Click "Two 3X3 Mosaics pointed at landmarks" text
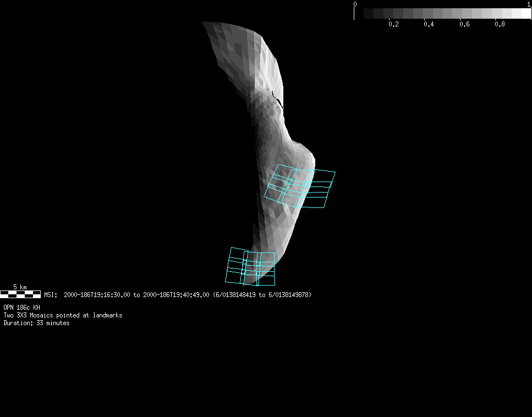Image resolution: width=532 pixels, height=417 pixels. [63, 315]
